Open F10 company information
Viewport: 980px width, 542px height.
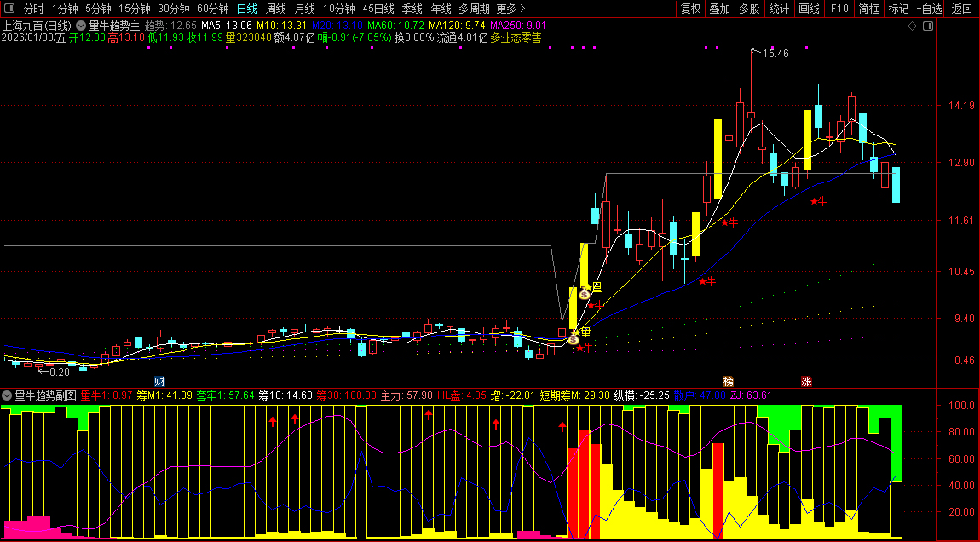839,9
